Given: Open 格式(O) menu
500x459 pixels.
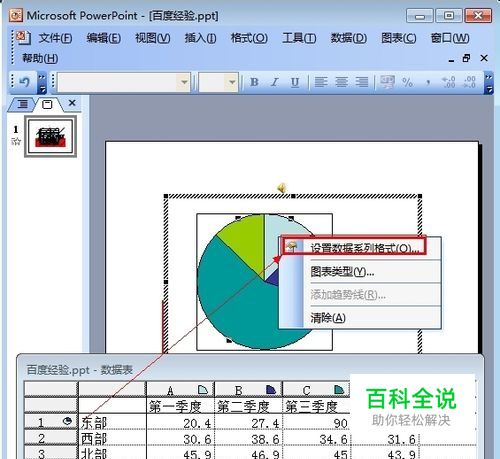Looking at the screenshot, I should [249, 38].
